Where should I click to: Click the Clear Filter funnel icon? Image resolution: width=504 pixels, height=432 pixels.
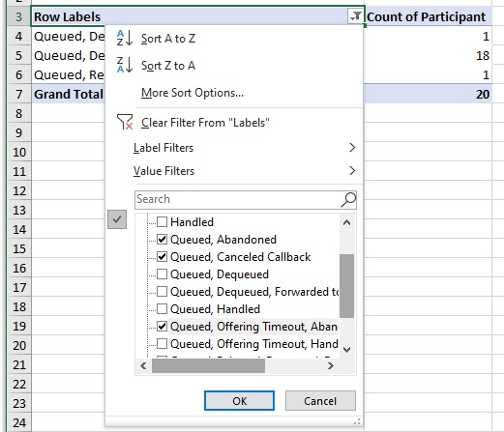pyautogui.click(x=125, y=122)
